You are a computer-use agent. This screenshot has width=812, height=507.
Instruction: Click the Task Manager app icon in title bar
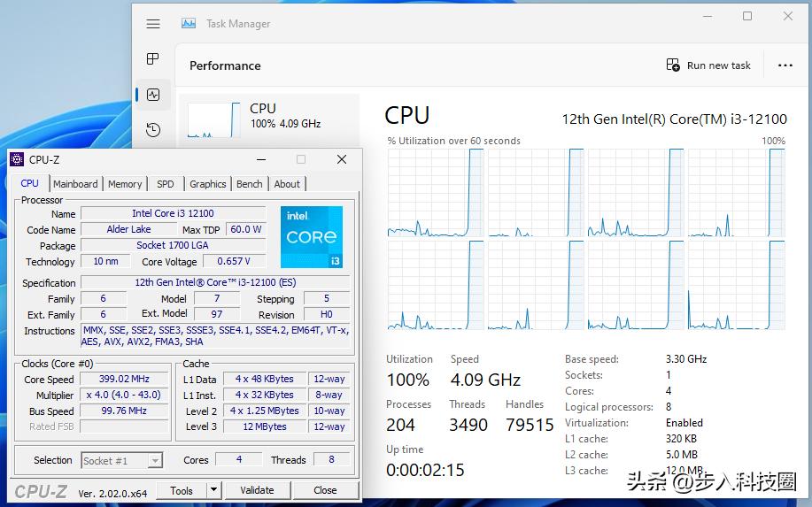pyautogui.click(x=189, y=23)
